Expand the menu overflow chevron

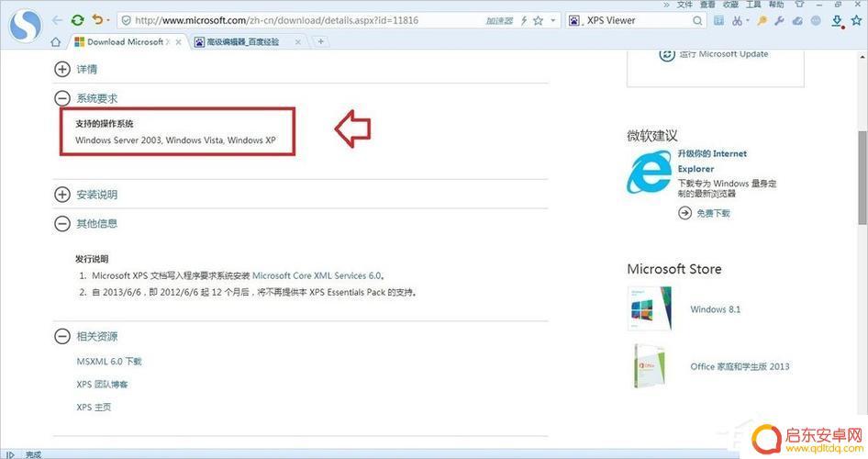[666, 5]
